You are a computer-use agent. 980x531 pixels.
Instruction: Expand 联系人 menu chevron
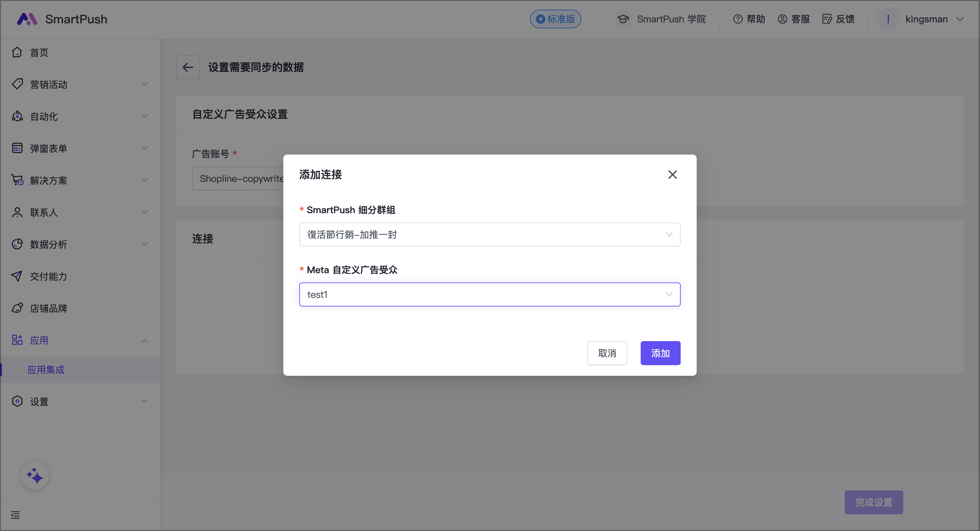click(145, 212)
